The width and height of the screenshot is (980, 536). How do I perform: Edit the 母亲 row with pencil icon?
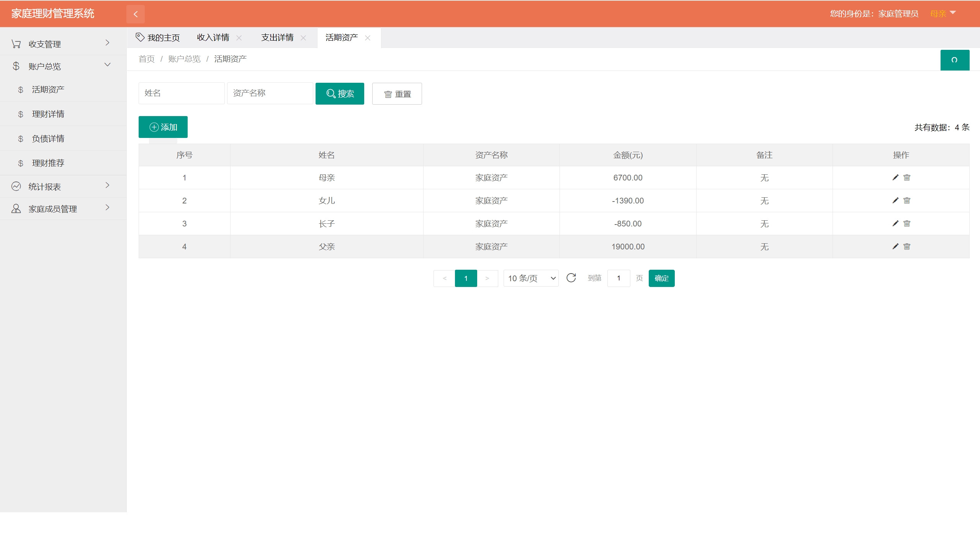pyautogui.click(x=895, y=177)
